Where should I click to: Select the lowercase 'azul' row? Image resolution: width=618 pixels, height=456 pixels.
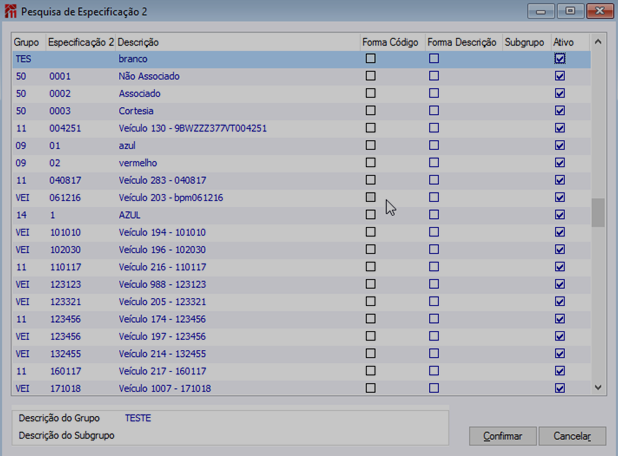coord(302,146)
